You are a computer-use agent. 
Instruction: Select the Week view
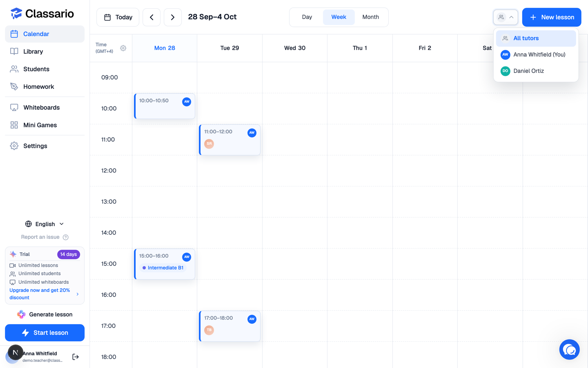pos(339,17)
